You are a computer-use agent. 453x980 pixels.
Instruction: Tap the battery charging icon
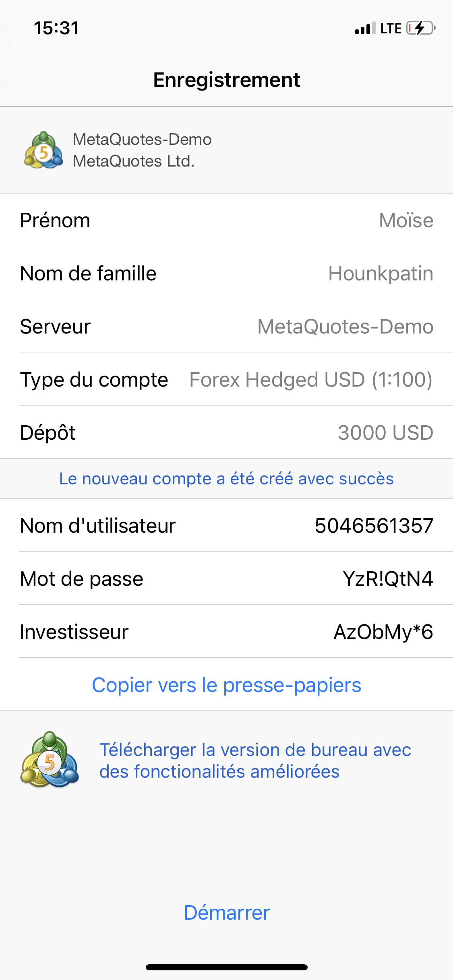(420, 28)
